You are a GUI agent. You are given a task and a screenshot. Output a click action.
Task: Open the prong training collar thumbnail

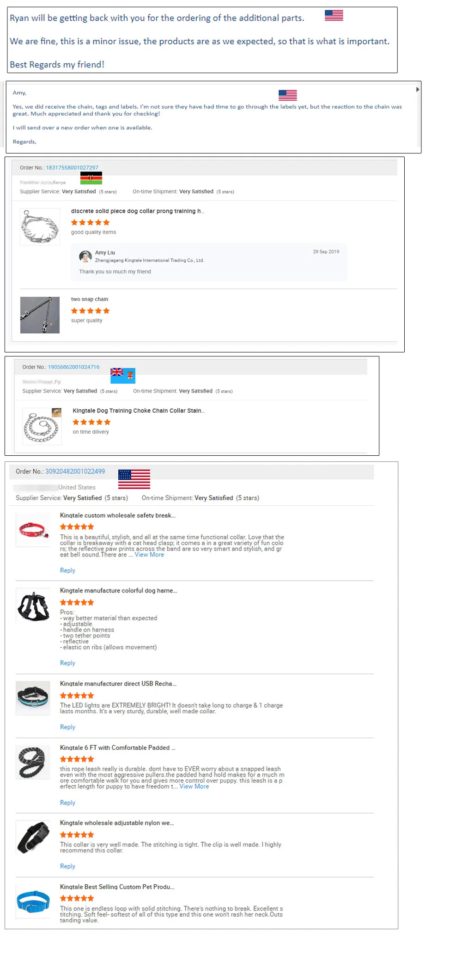[x=40, y=227]
